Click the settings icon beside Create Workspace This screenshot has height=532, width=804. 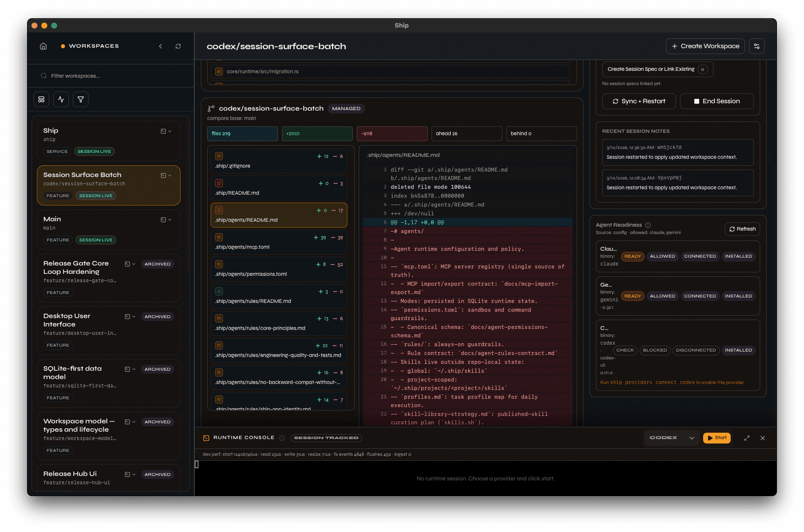(756, 46)
